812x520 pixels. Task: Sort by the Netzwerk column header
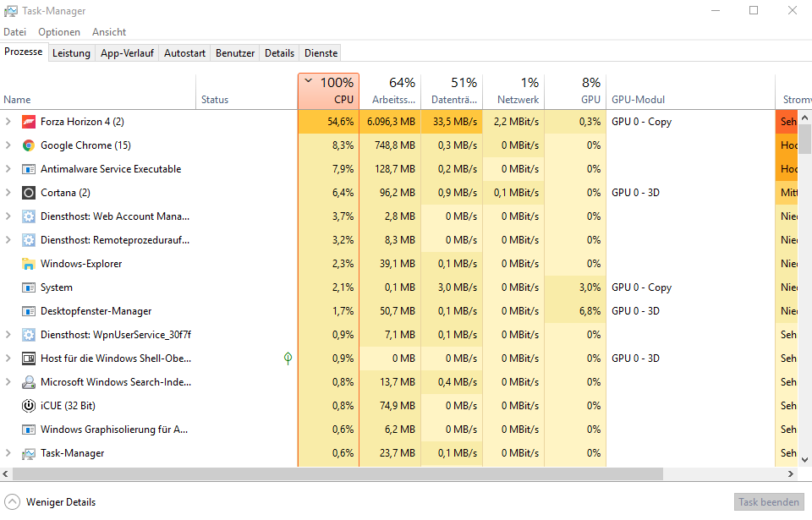pyautogui.click(x=513, y=91)
